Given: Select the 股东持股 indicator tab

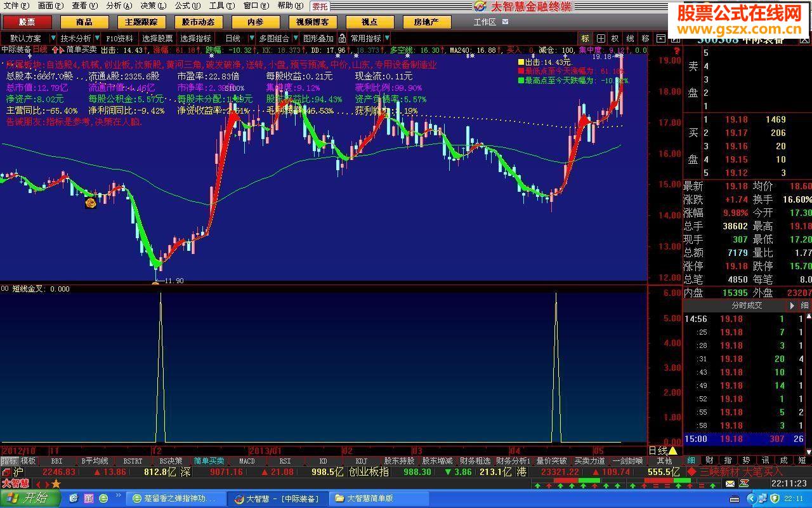Looking at the screenshot, I should (x=399, y=460).
